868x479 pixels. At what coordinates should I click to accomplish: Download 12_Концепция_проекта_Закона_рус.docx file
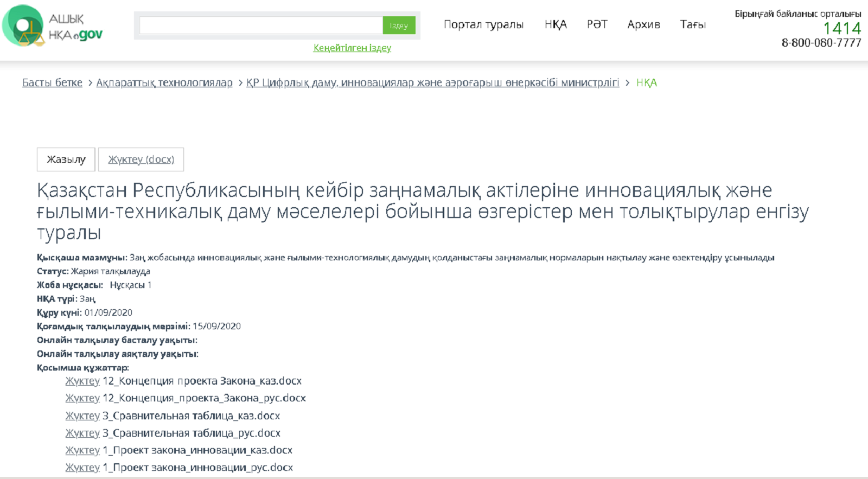click(x=82, y=398)
